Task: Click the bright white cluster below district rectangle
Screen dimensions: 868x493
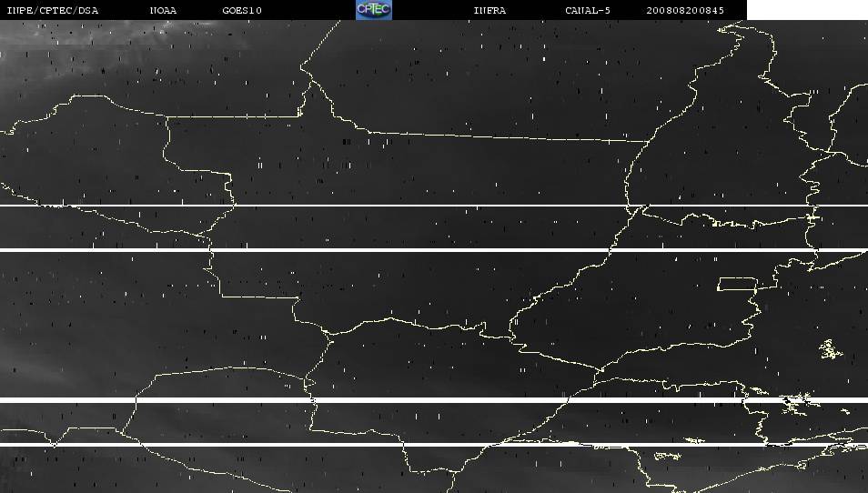Action: 831,347
